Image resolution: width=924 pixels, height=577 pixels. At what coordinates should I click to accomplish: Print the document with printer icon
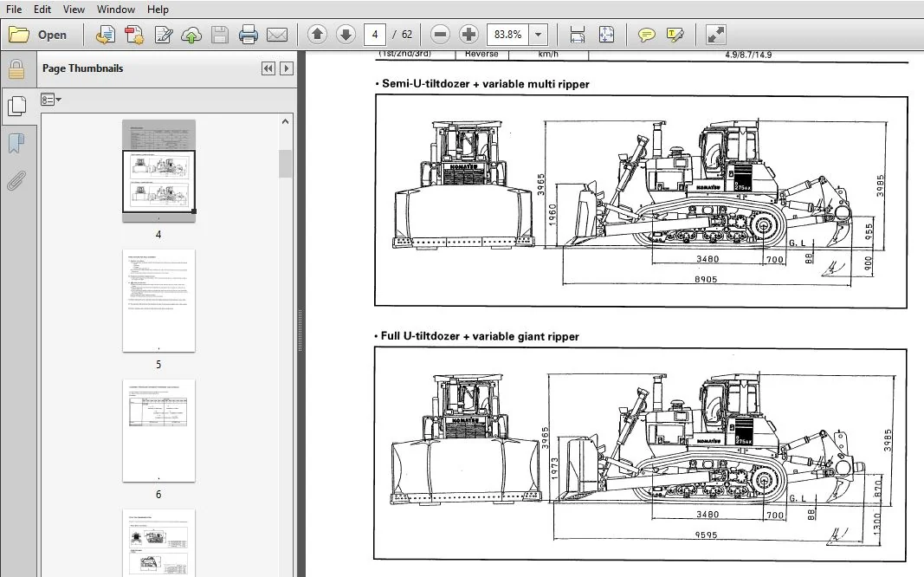248,35
